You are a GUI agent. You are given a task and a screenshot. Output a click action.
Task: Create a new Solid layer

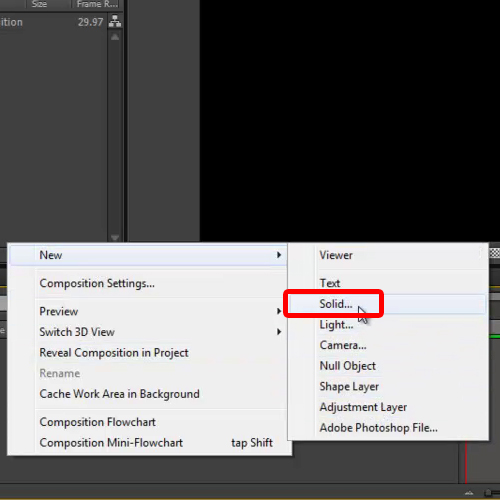pyautogui.click(x=388, y=304)
